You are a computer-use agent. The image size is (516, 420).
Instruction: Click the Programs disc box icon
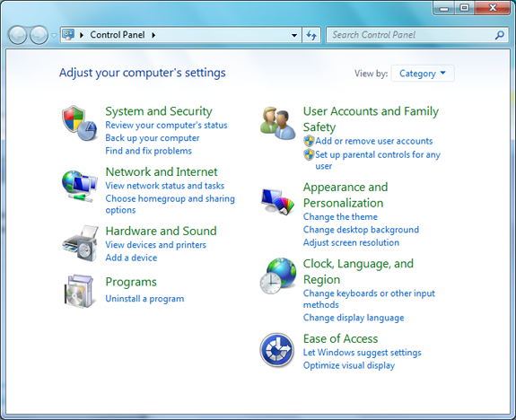(x=79, y=292)
